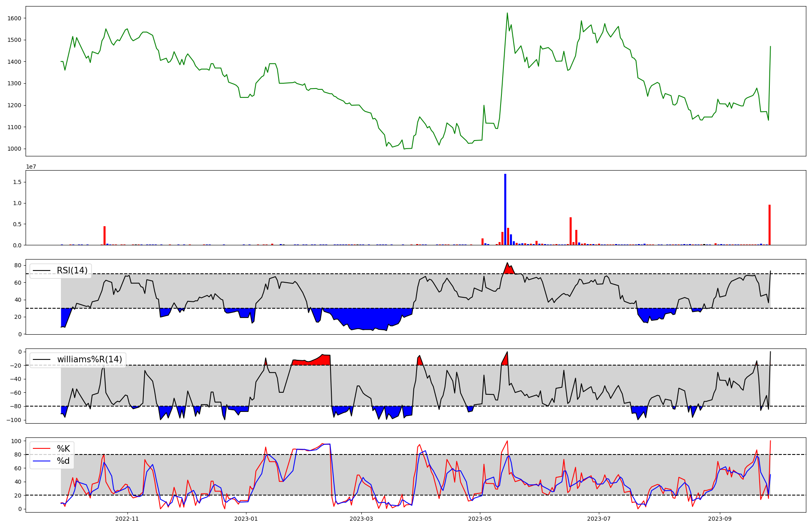Click the tallest blue volume bar

[505, 209]
